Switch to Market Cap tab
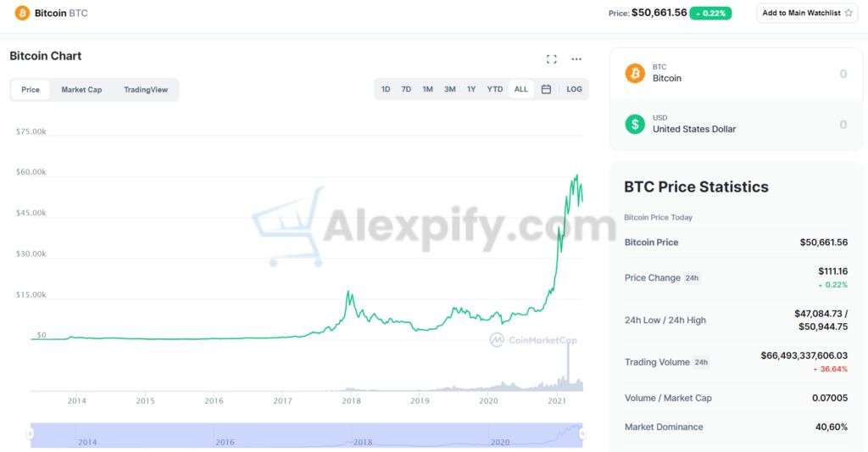Viewport: 868px width, 452px height. [x=81, y=90]
